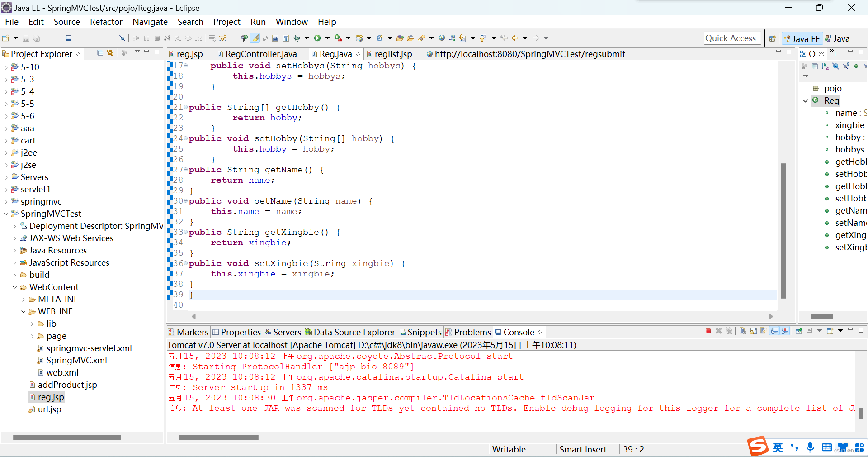Click the Debug bug icon
The width and height of the screenshot is (868, 457).
click(297, 38)
